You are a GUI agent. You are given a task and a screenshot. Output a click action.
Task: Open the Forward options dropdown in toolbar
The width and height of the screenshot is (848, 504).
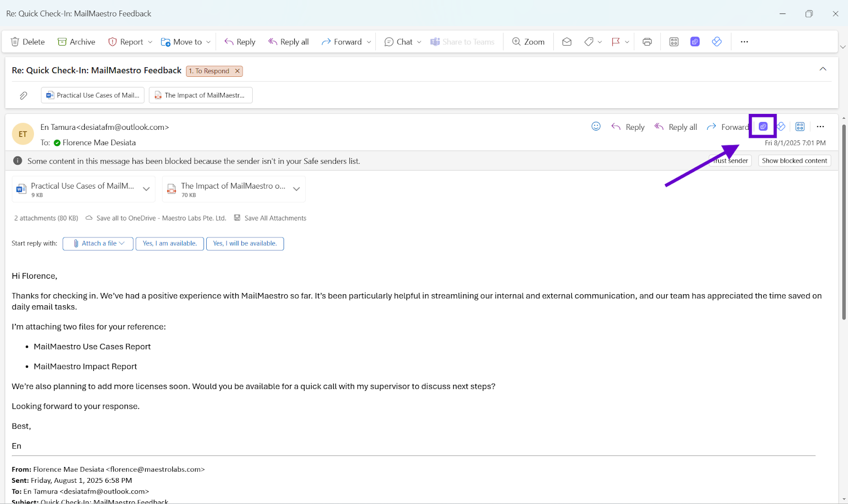coord(369,42)
